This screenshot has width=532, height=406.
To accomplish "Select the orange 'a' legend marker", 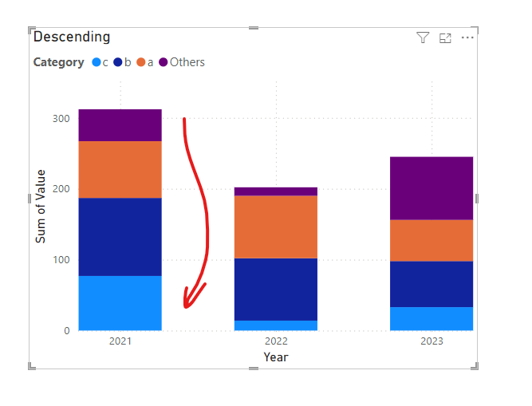I will point(141,62).
